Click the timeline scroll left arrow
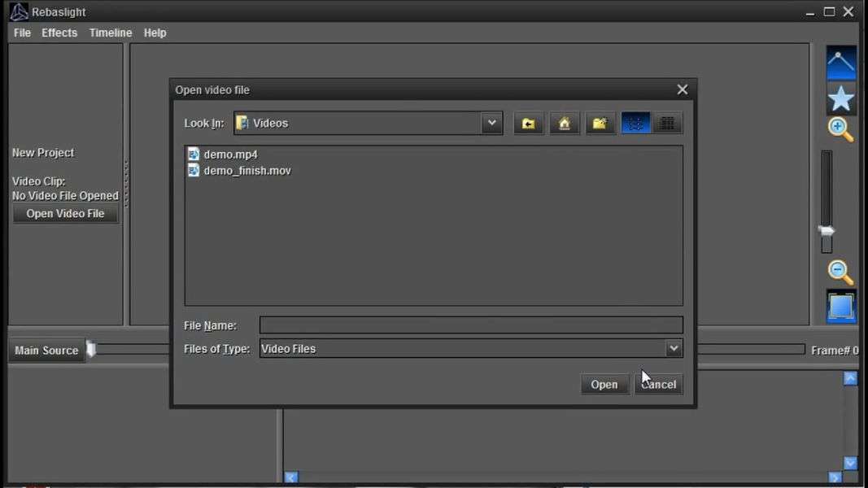 pyautogui.click(x=291, y=477)
